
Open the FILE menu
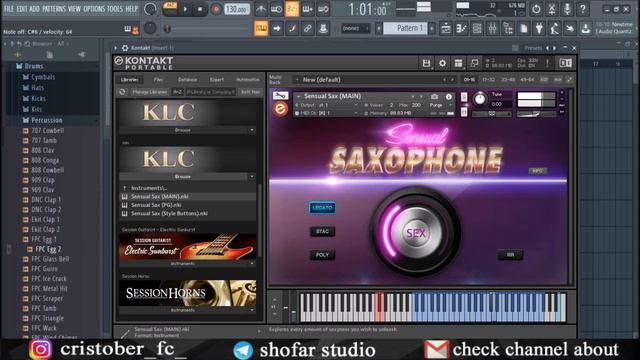coord(9,9)
